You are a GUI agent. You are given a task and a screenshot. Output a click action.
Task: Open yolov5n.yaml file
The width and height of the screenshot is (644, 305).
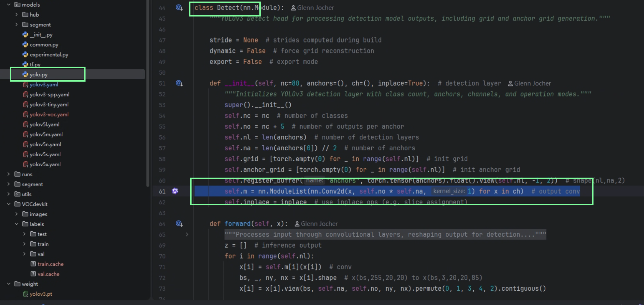pos(46,144)
